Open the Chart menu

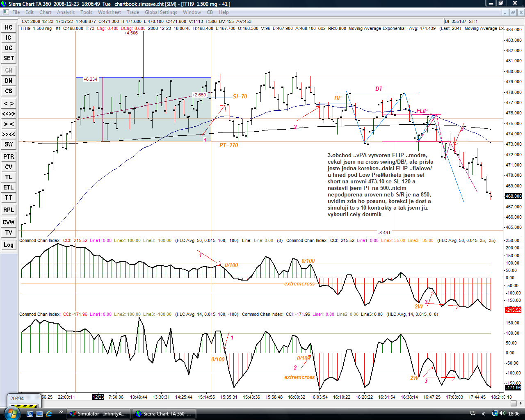click(45, 12)
